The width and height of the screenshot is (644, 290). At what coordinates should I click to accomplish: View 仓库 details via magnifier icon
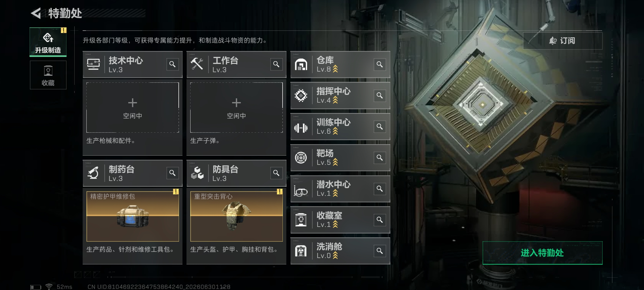click(380, 64)
